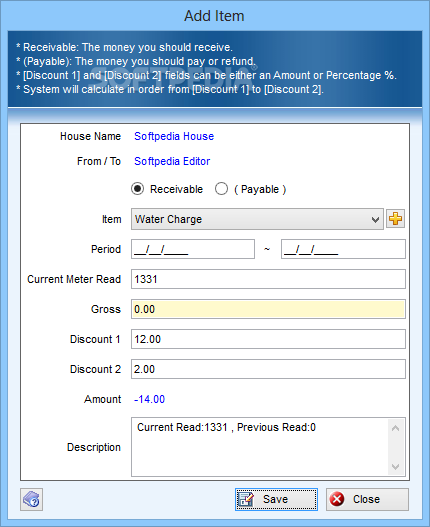The height and width of the screenshot is (527, 430).
Task: Click the -14.00 Amount value
Action: tap(149, 399)
